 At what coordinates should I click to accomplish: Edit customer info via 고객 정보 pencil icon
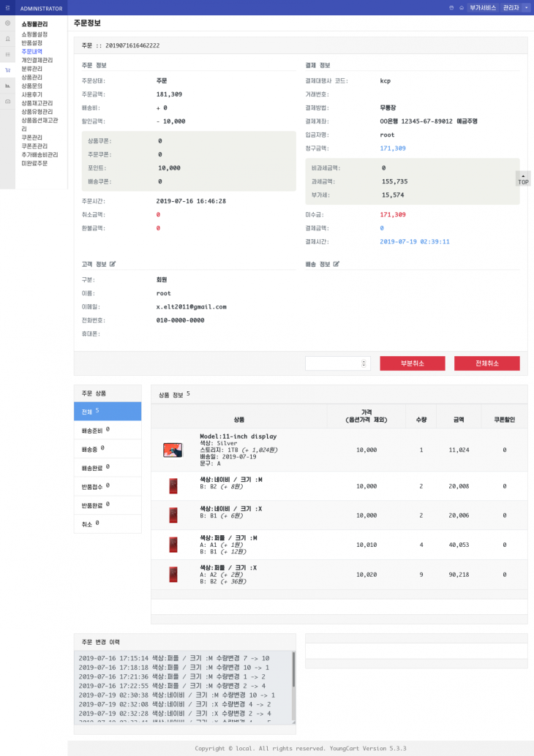[x=113, y=264]
